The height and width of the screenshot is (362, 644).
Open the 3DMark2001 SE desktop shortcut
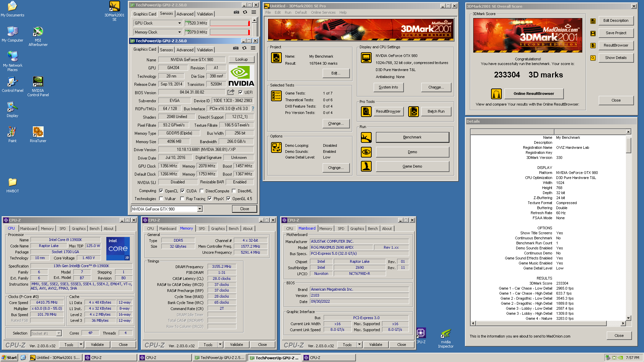[x=114, y=11]
